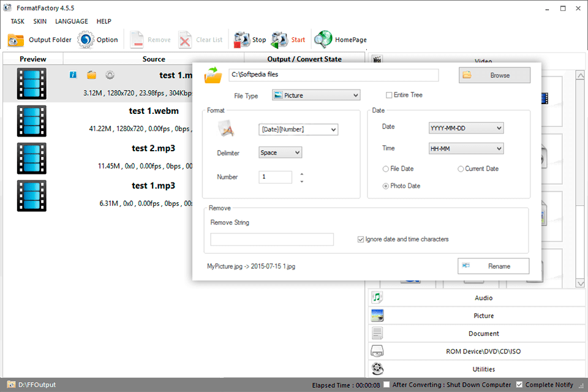Toggle the Entire Tree checkbox
Viewport: 588px width, 392px height.
coord(389,95)
